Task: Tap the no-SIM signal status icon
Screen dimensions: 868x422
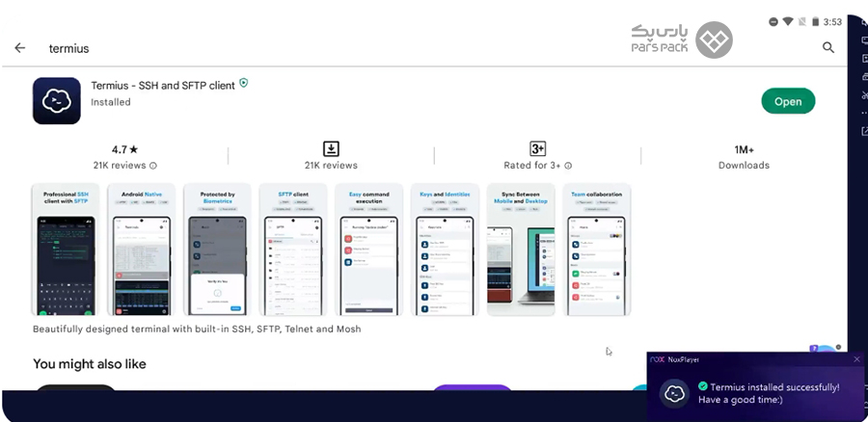Action: [801, 21]
